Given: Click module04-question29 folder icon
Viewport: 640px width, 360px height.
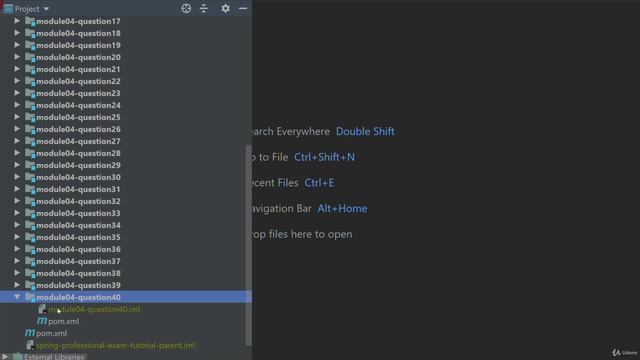Looking at the screenshot, I should point(30,165).
